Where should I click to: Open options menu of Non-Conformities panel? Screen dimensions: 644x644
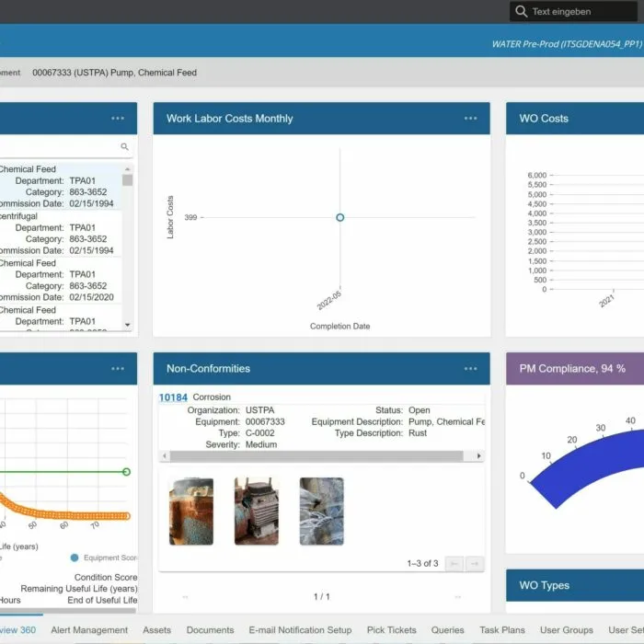470,368
